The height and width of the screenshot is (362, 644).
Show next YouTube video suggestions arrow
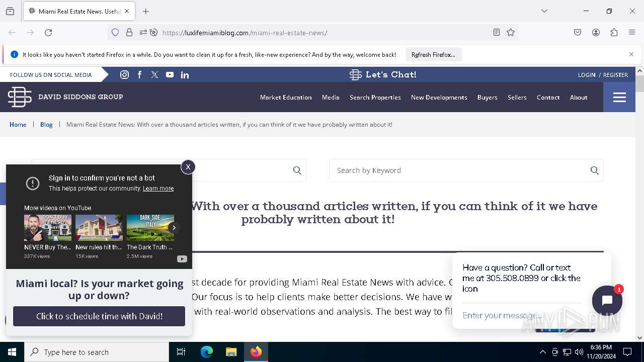pyautogui.click(x=174, y=228)
